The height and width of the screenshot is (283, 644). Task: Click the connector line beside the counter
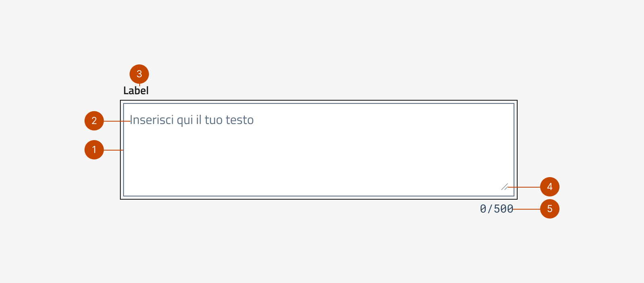[527, 209]
